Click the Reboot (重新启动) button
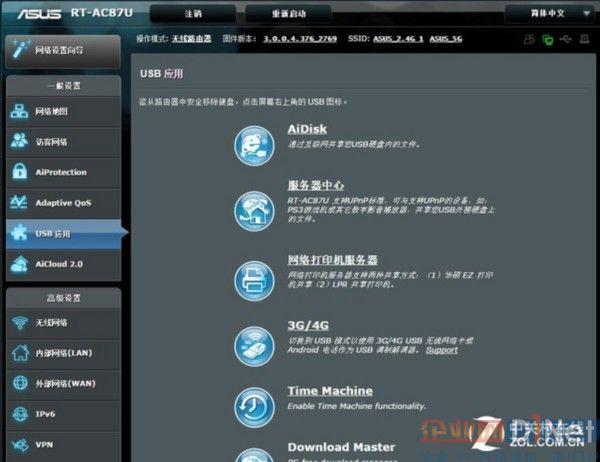Image resolution: width=600 pixels, height=462 pixels. click(289, 14)
